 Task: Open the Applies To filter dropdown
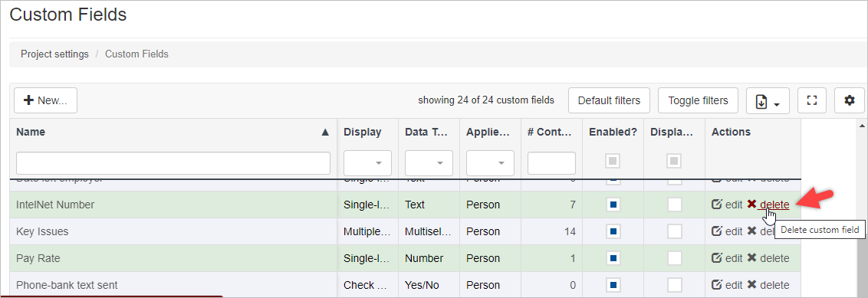[491, 163]
